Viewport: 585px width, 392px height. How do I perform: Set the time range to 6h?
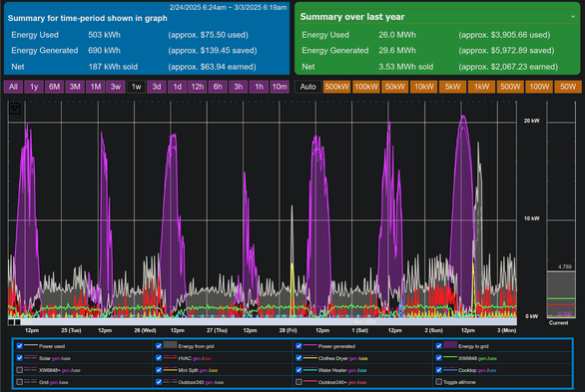[218, 87]
